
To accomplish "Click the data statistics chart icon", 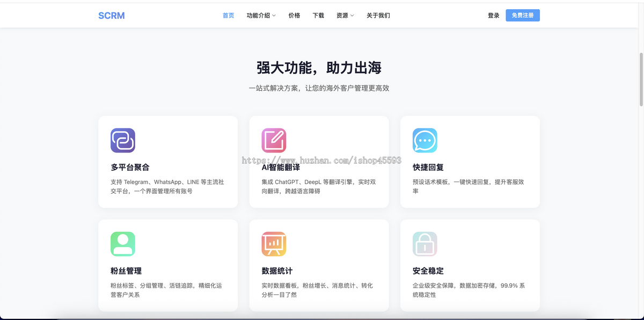I will coord(274,244).
